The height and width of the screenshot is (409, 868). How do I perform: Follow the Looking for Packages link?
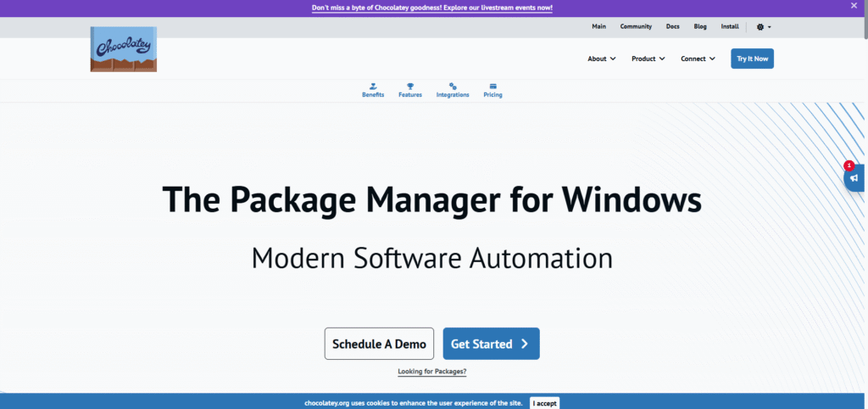click(x=432, y=372)
